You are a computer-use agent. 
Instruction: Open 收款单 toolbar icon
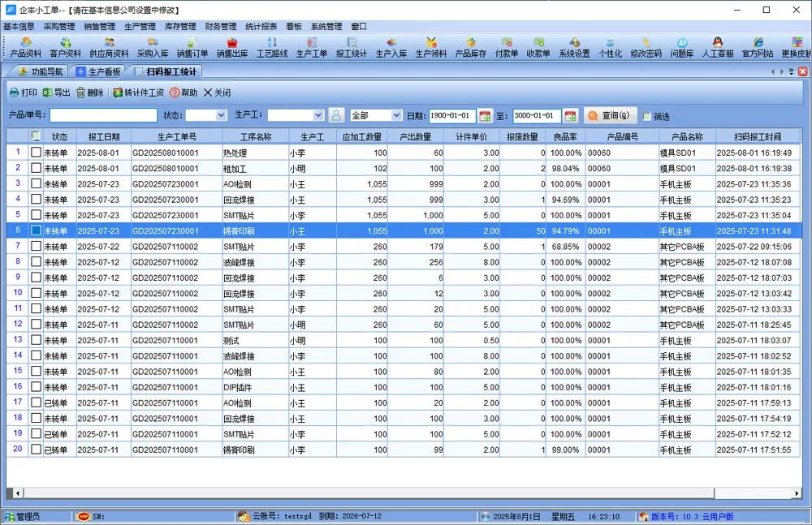coord(538,47)
